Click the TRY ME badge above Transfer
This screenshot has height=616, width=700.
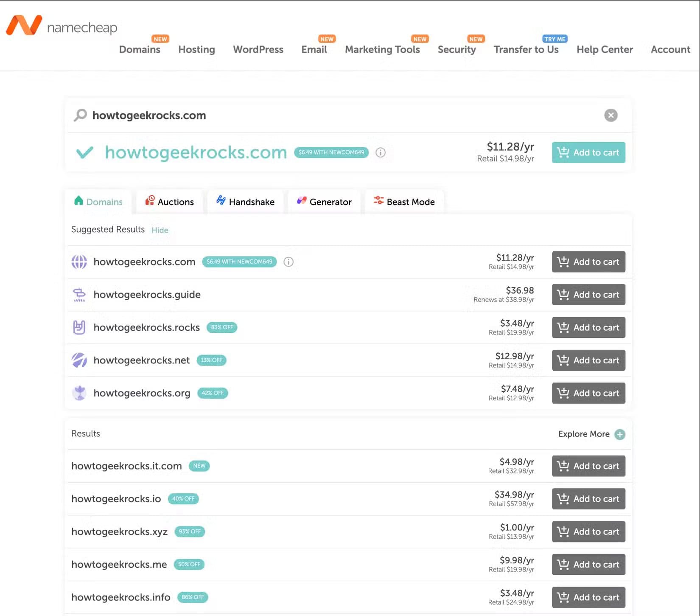click(x=555, y=39)
